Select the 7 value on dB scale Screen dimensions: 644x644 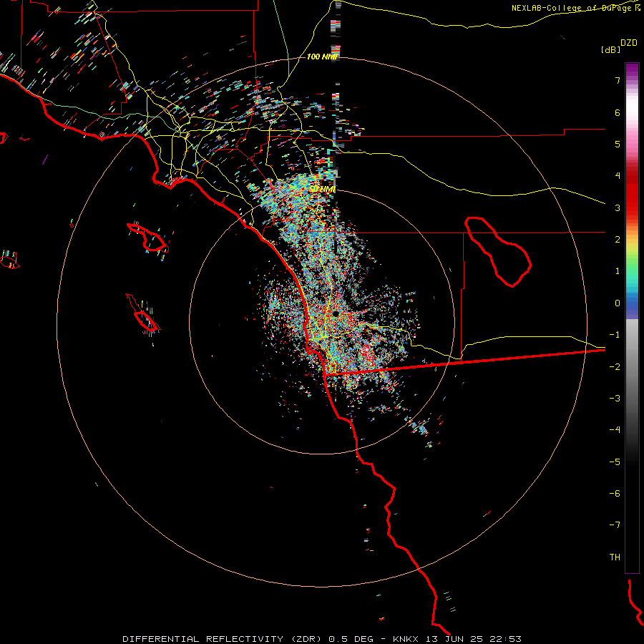coord(618,80)
